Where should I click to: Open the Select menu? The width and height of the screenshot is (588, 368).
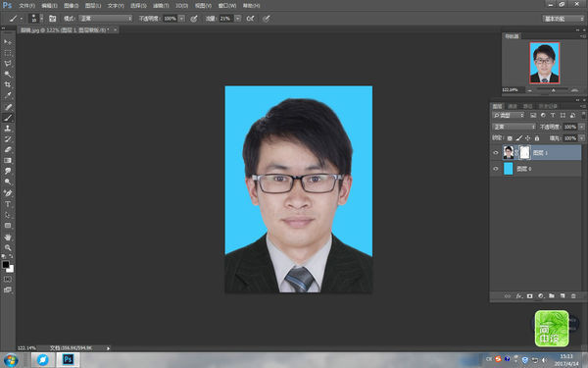[138, 6]
